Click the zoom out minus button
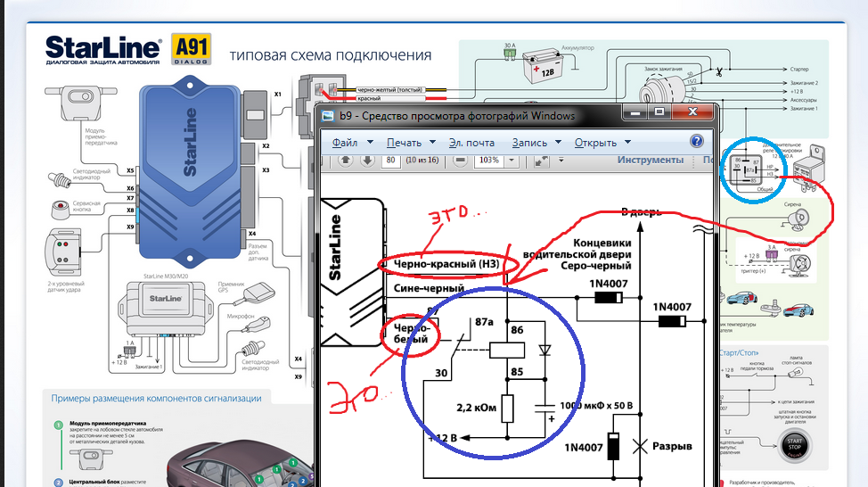The image size is (868, 487). click(460, 161)
